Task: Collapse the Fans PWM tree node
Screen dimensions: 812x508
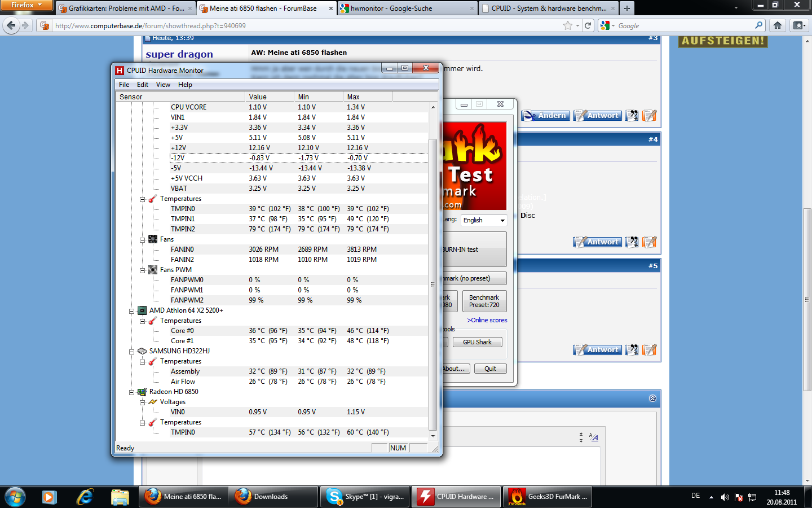Action: tap(142, 270)
